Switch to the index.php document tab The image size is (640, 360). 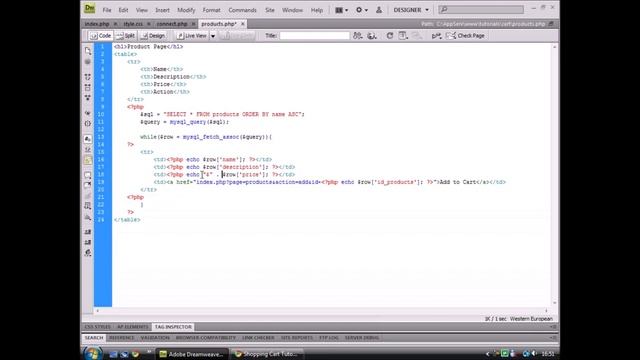97,24
